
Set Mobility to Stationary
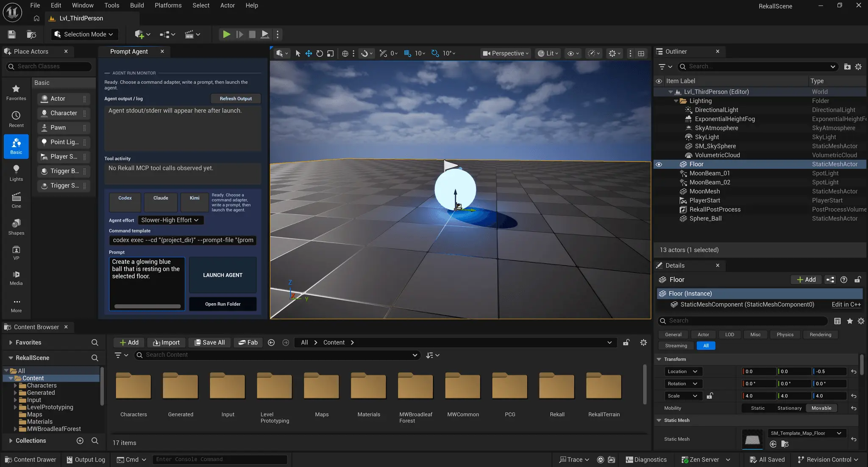point(789,408)
